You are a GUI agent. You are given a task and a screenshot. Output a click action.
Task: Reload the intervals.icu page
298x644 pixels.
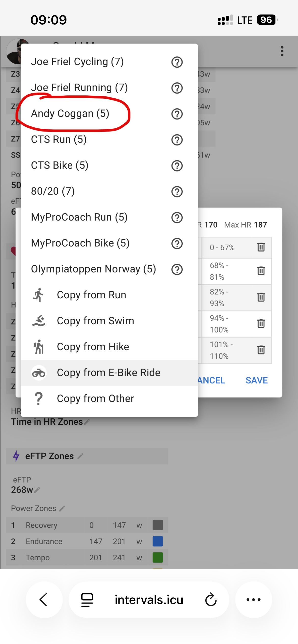tap(211, 600)
